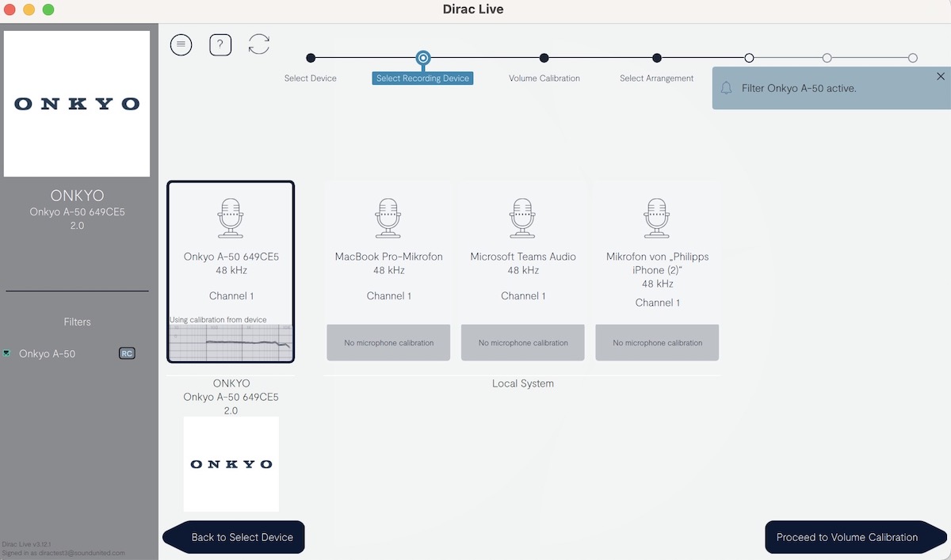This screenshot has height=560, width=951.
Task: Click Proceed to Volume Calibration button
Action: coord(850,537)
